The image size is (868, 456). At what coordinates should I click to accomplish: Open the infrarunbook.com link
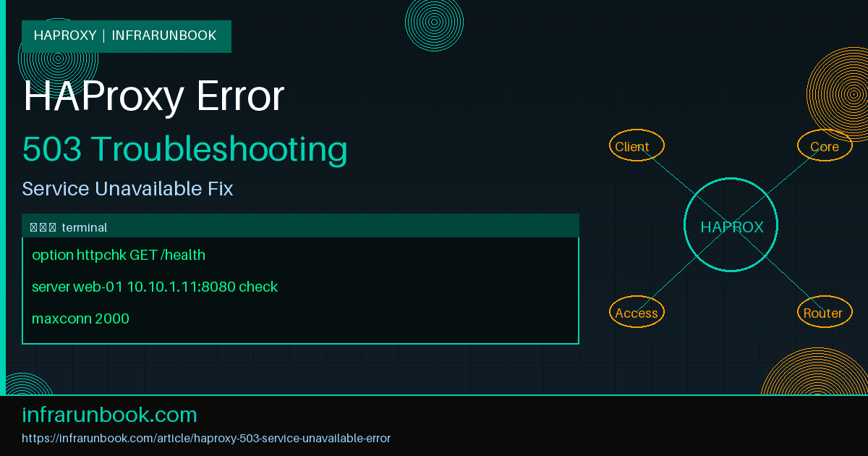click(x=109, y=414)
